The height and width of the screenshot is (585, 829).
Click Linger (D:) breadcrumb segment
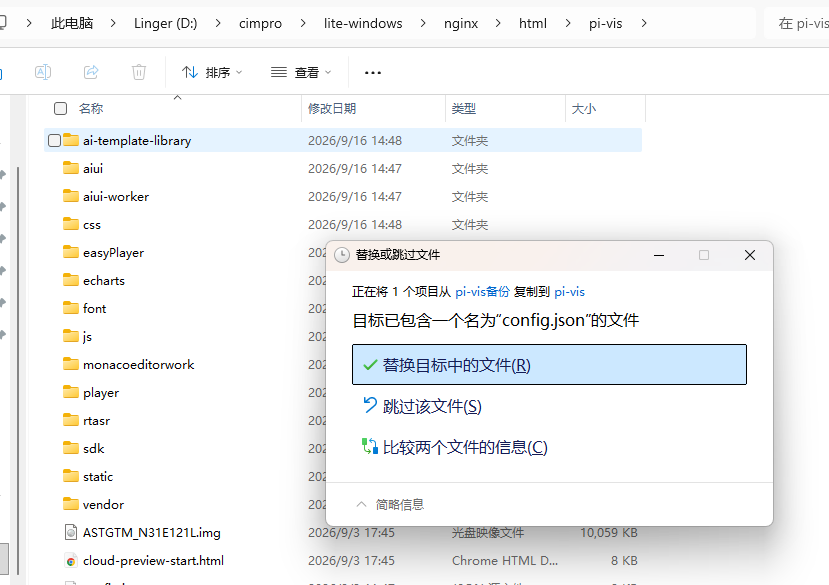pyautogui.click(x=165, y=23)
